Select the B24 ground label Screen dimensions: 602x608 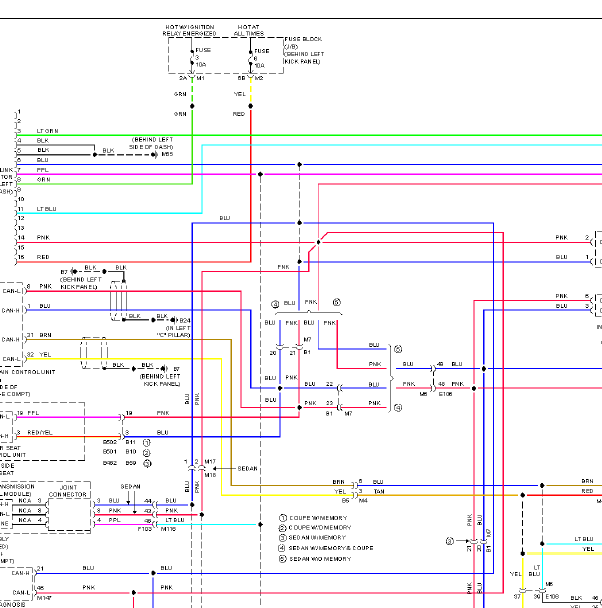185,320
